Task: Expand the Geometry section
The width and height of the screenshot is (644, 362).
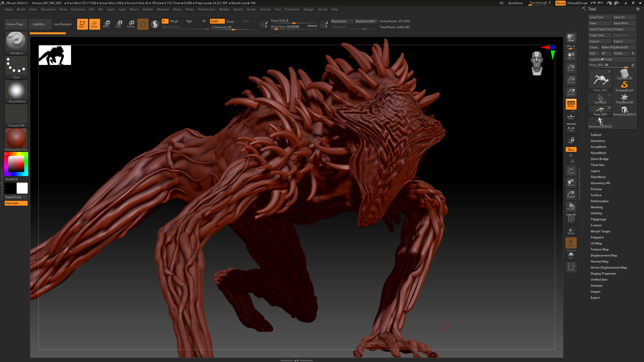Action: 597,141
